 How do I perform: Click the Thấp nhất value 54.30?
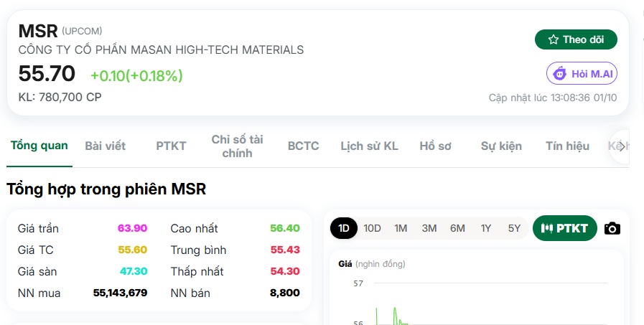(285, 271)
